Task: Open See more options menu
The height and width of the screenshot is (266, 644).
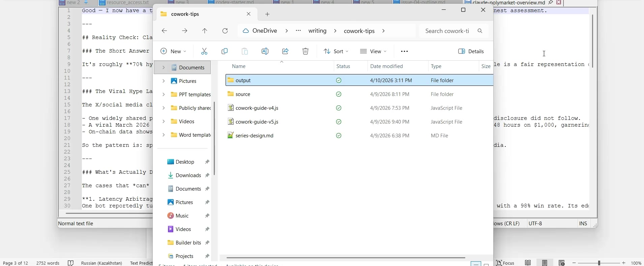Action: [405, 51]
